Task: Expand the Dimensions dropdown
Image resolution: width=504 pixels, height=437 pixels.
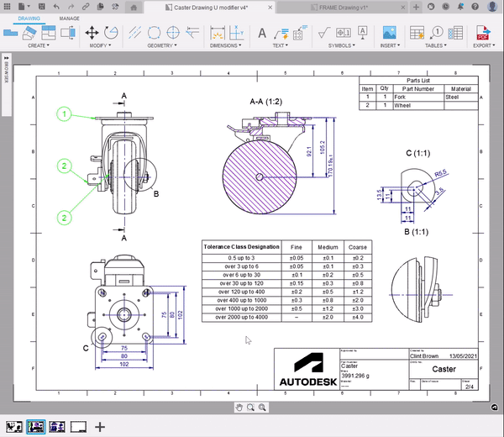Action: pyautogui.click(x=223, y=46)
